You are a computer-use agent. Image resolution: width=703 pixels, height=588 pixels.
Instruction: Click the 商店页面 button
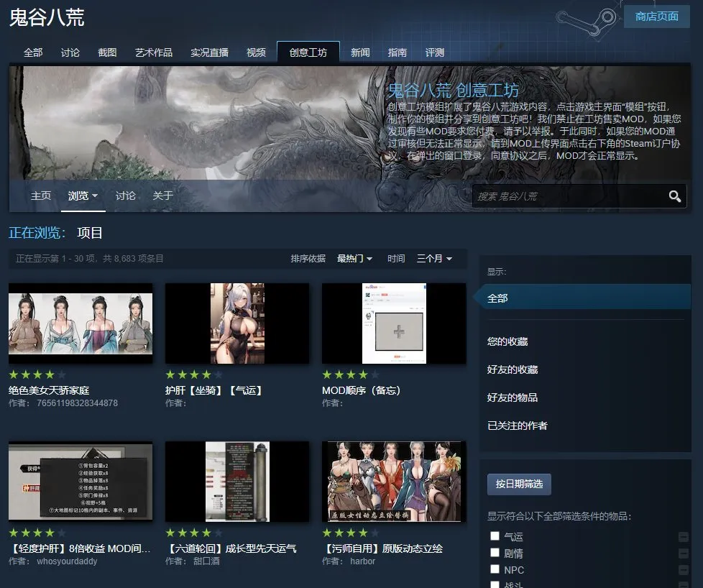pos(656,17)
